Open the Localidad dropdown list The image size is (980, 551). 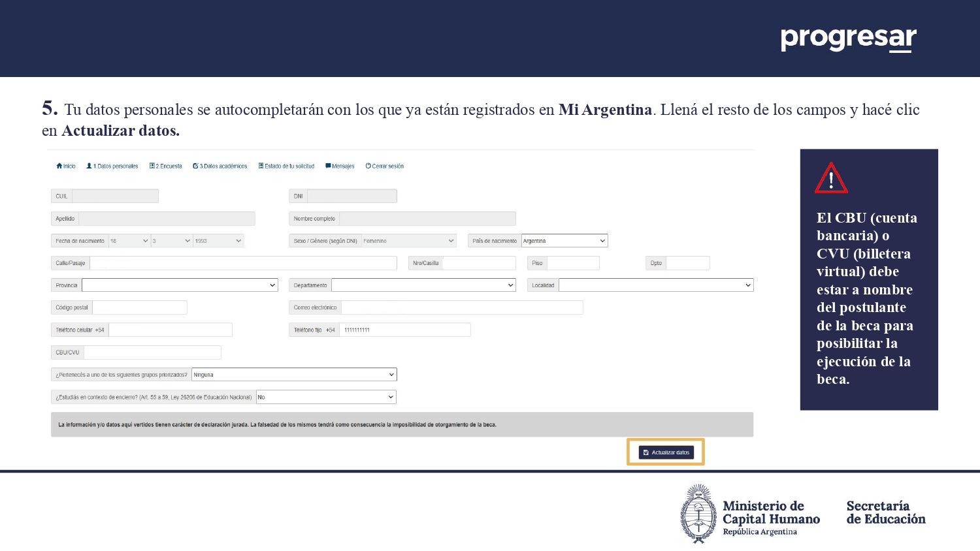point(655,285)
